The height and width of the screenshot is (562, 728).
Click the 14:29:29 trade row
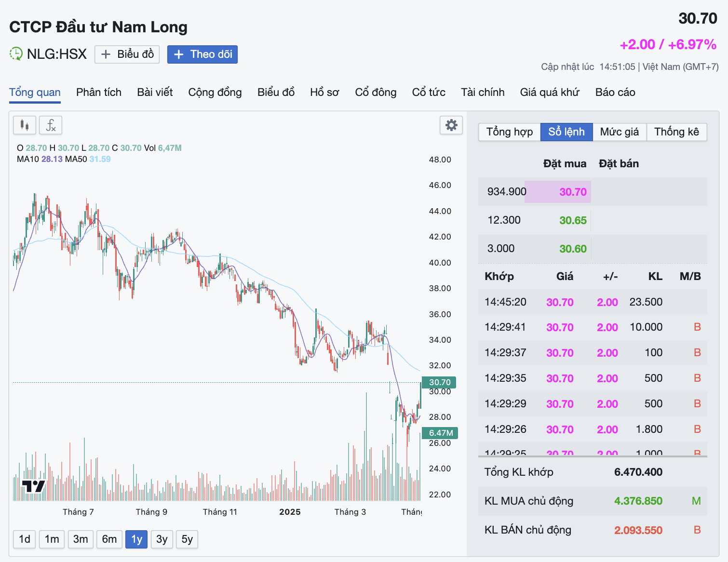coord(593,404)
